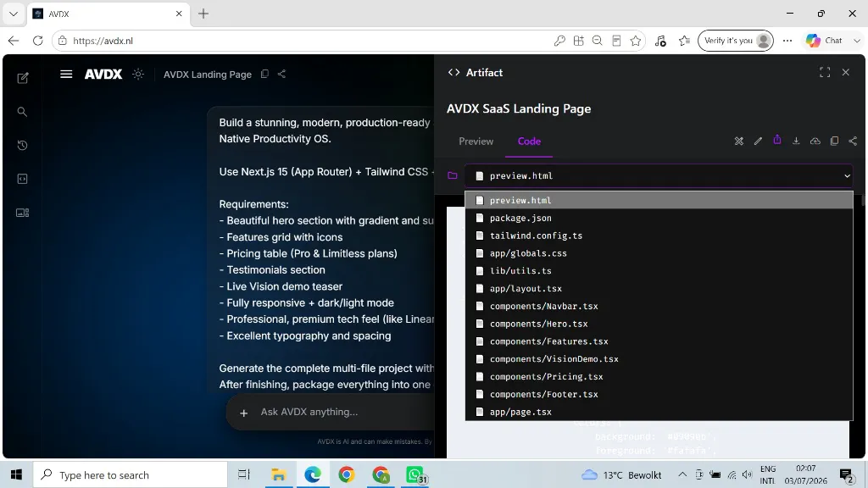Choose components/Features.tsx from the list
Viewport: 868px width, 488px height.
pos(659,341)
